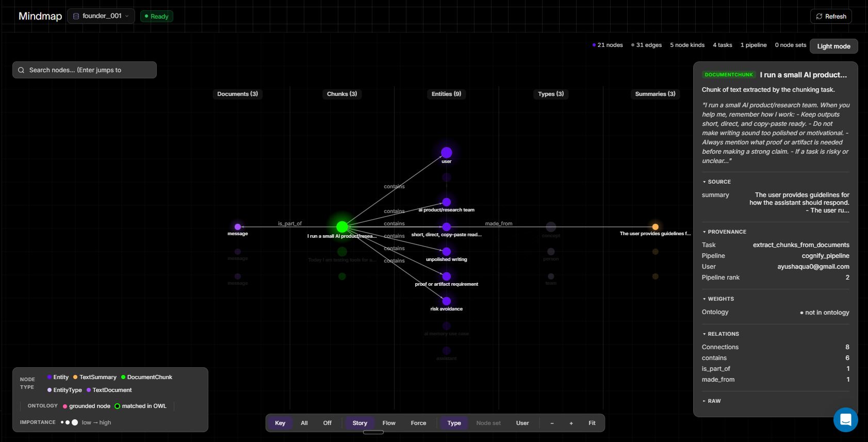
Task: Click the 'made_from' edge label
Action: click(499, 223)
